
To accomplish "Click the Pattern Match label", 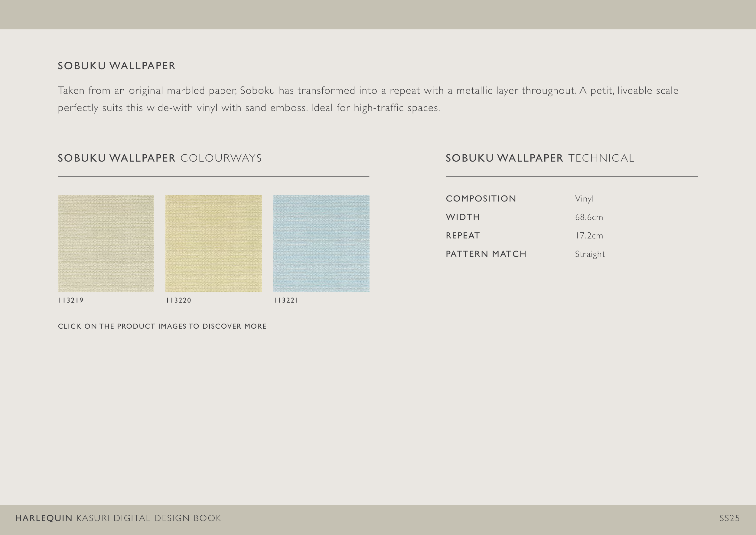I will tap(486, 254).
